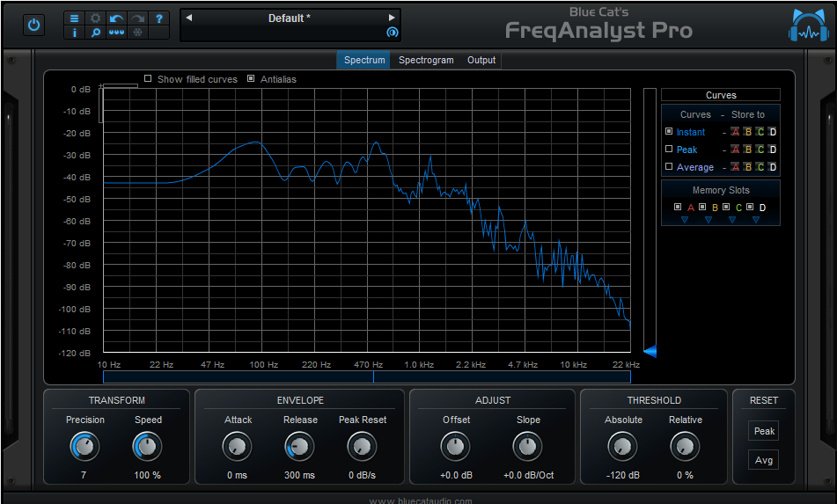Click the Avg reset button
The height and width of the screenshot is (504, 837).
(x=764, y=460)
